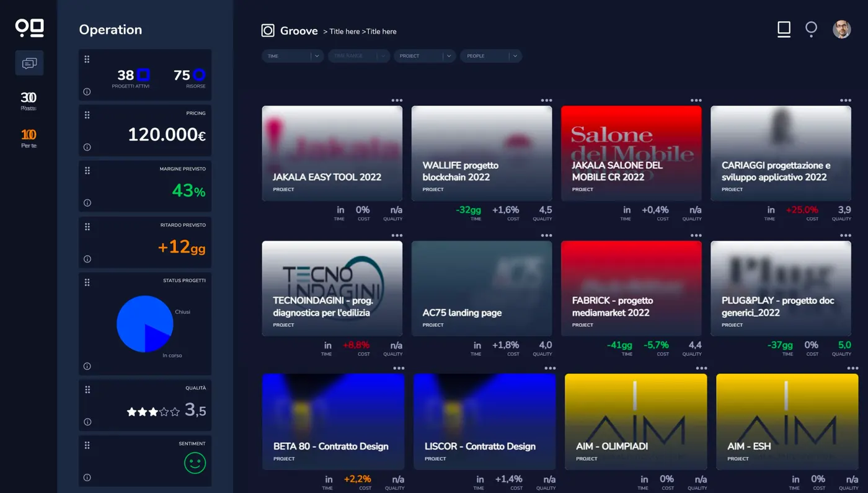Open the chat messages icon in sidebar
The width and height of the screenshot is (868, 493).
tap(29, 63)
